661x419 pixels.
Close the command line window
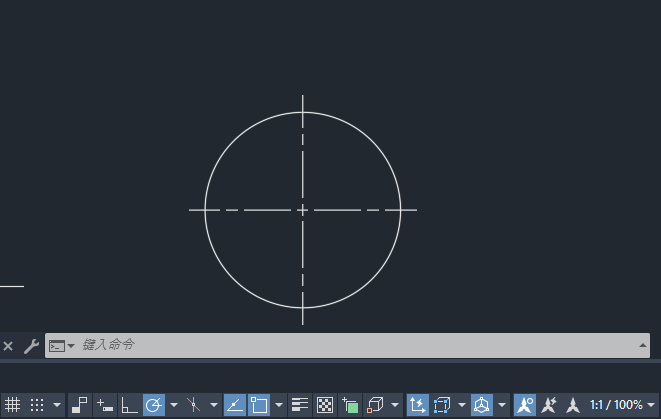(8, 346)
